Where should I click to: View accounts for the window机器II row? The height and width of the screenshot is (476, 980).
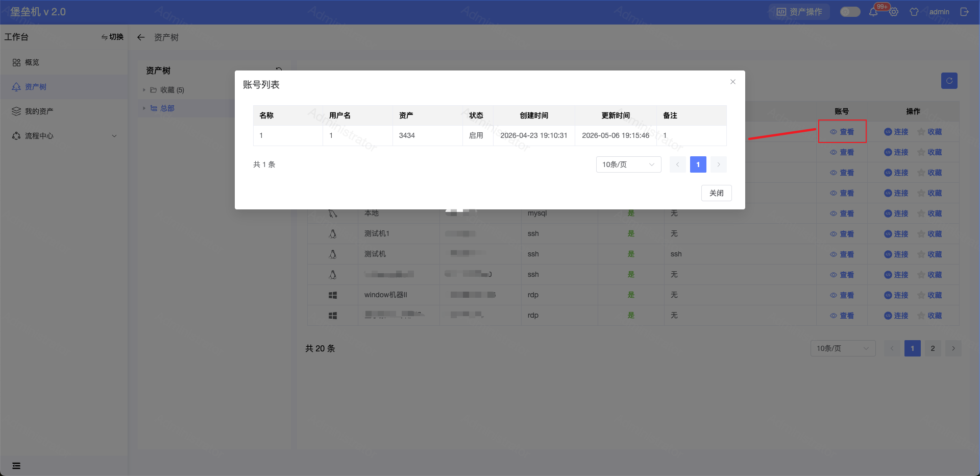[842, 295]
